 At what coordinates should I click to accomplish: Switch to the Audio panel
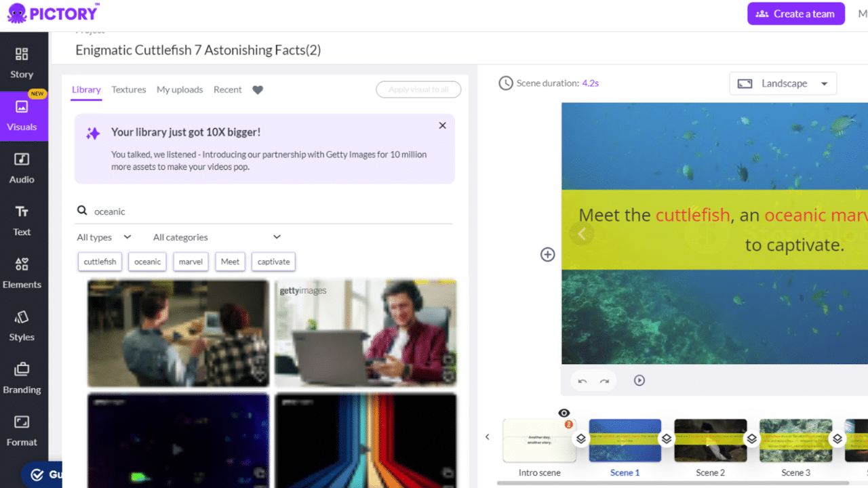(x=22, y=169)
